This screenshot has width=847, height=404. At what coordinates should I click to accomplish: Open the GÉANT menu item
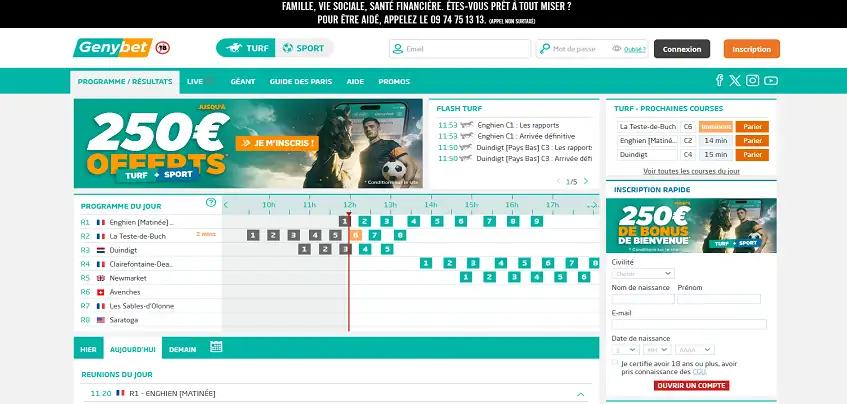[243, 82]
